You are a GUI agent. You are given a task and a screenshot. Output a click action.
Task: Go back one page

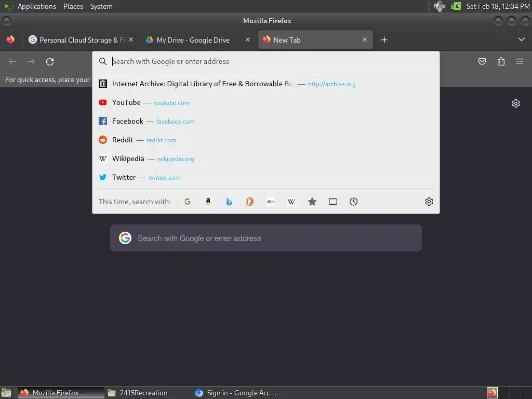coord(12,61)
